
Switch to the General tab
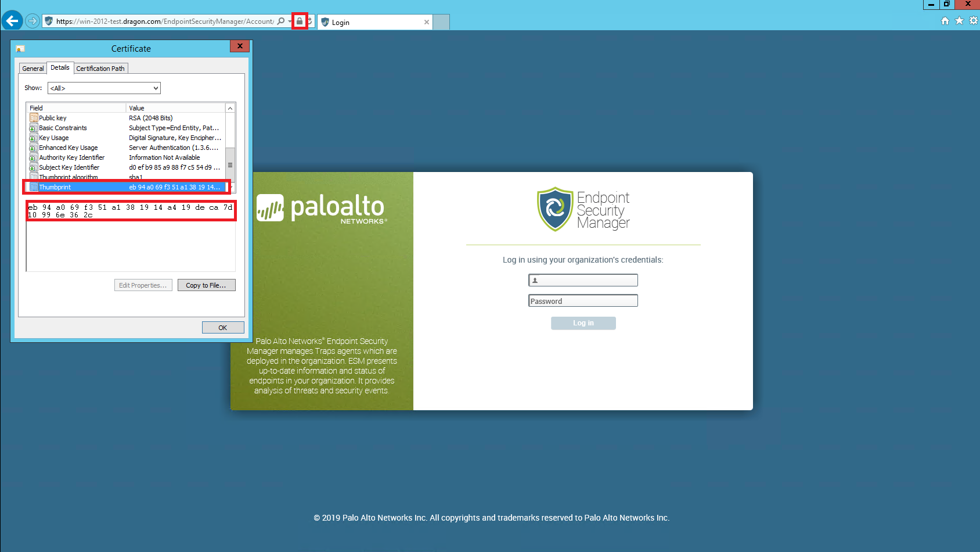(x=33, y=69)
